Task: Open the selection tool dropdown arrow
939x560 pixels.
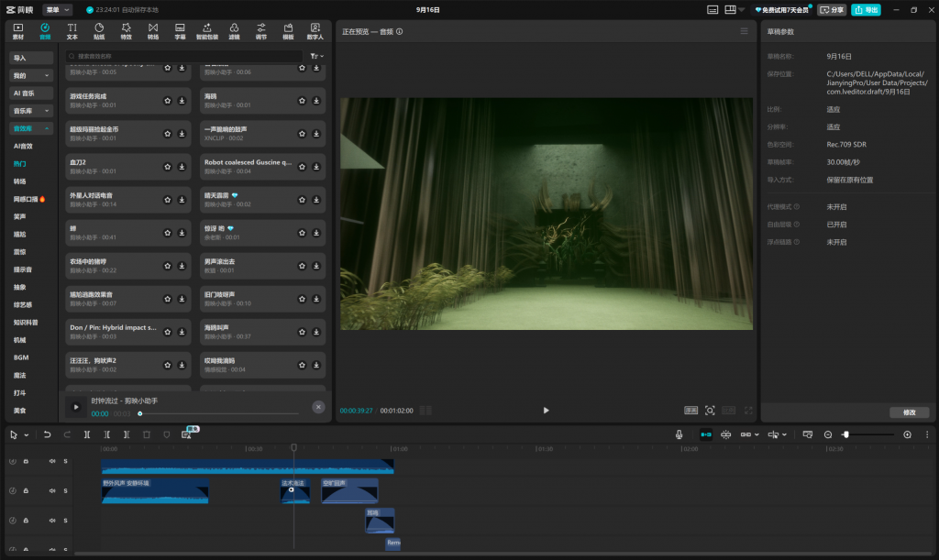Action: coord(26,434)
